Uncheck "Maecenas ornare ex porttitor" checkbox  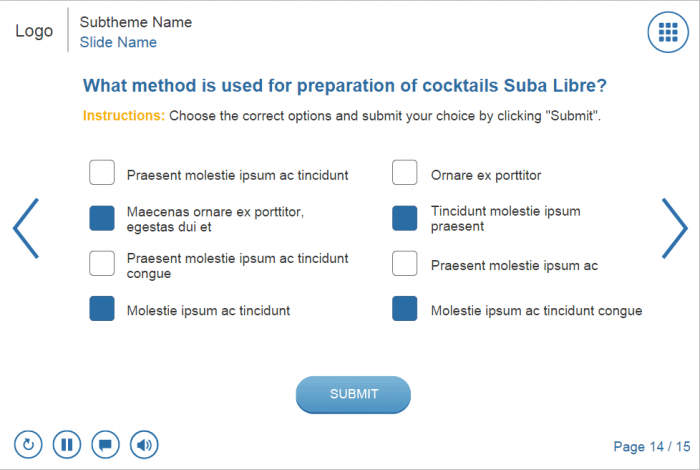point(102,218)
